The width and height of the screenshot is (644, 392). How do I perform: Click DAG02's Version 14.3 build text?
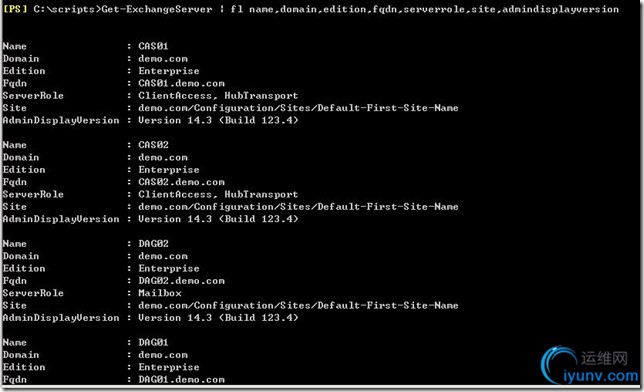(218, 317)
